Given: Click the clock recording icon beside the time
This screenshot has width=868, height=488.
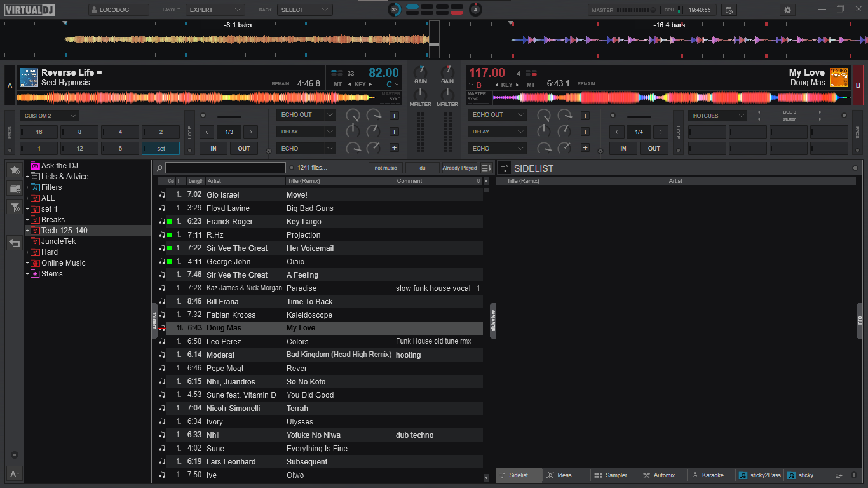Looking at the screenshot, I should [x=729, y=10].
